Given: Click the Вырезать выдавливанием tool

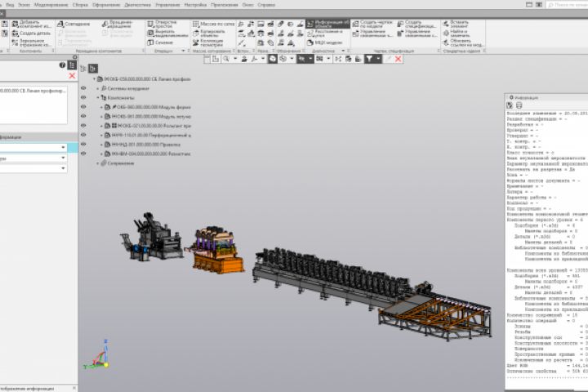Looking at the screenshot, I should (167, 33).
